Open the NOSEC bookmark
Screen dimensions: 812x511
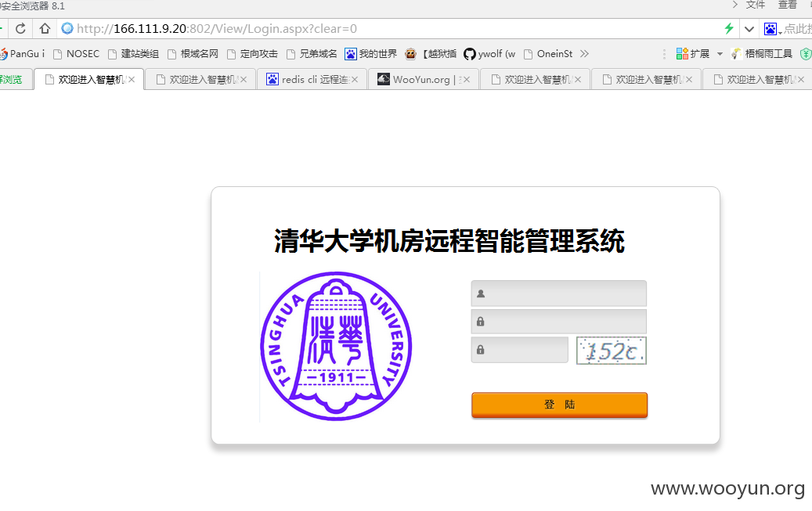(x=76, y=54)
